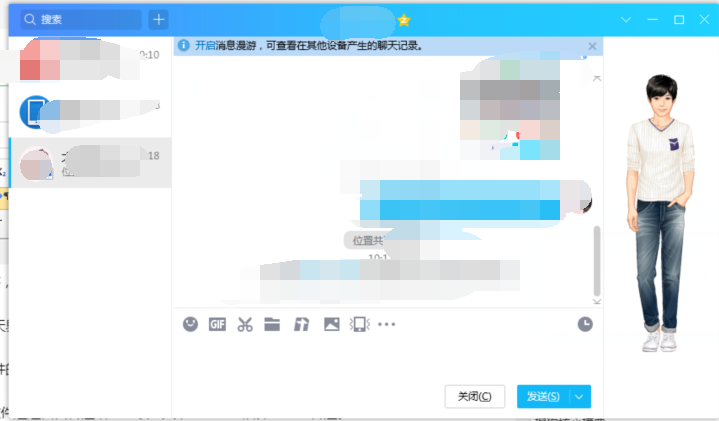Click the send picture icon
Screen dimensions: 719x421
pos(332,324)
